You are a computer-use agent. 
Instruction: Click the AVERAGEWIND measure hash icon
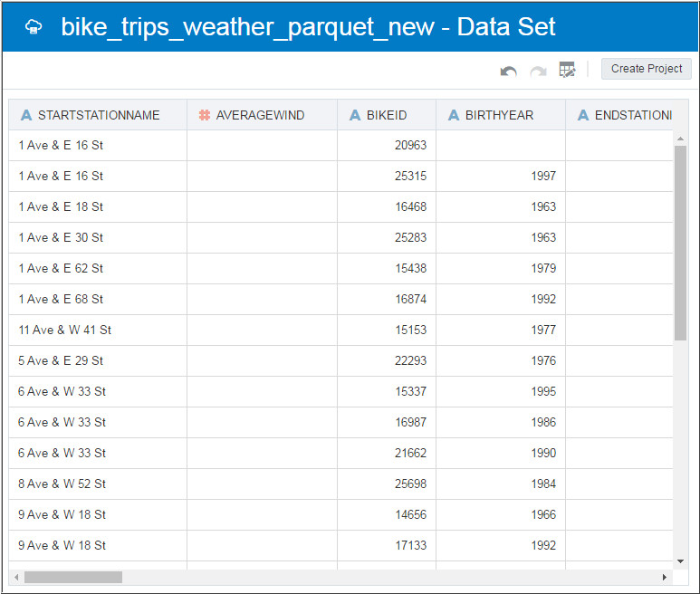205,115
